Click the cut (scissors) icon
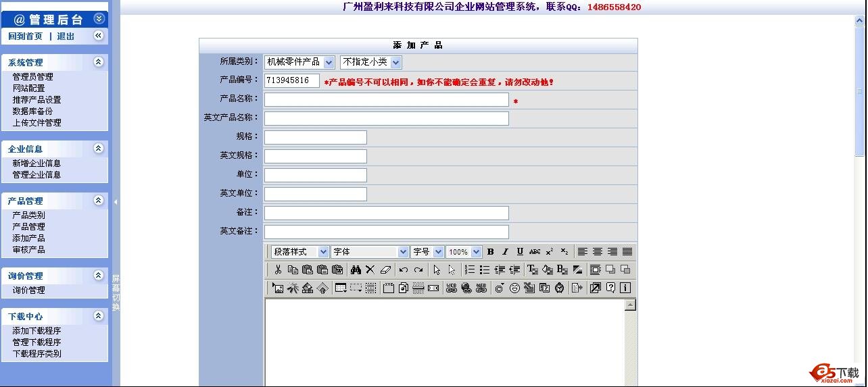Screen dimensions: 868x387 tap(277, 269)
